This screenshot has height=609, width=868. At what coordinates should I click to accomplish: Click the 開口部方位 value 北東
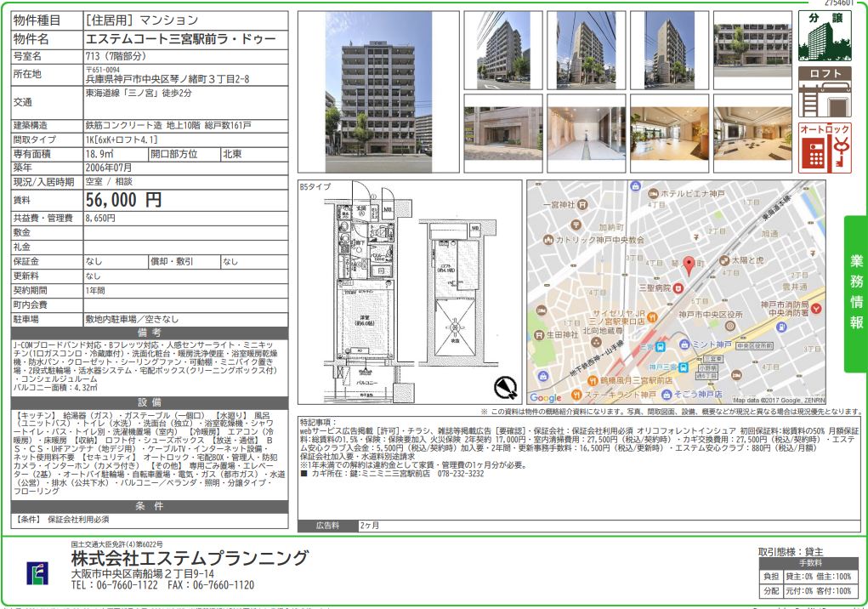click(232, 154)
